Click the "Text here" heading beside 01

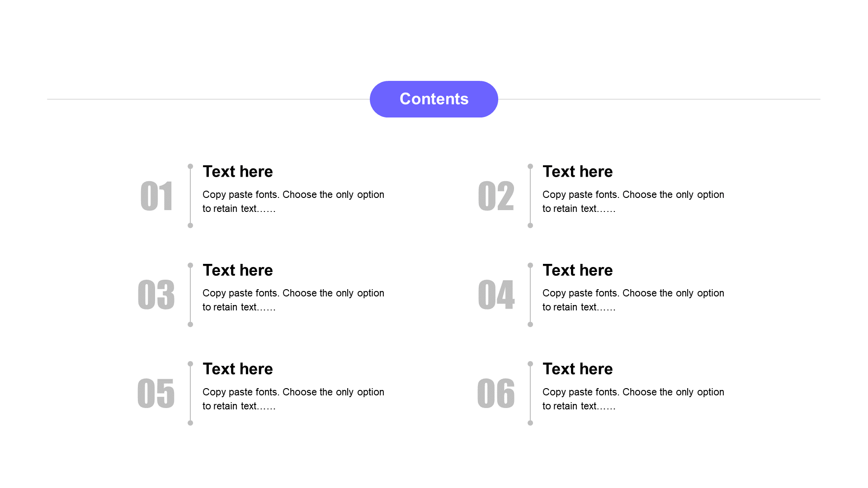(x=238, y=172)
